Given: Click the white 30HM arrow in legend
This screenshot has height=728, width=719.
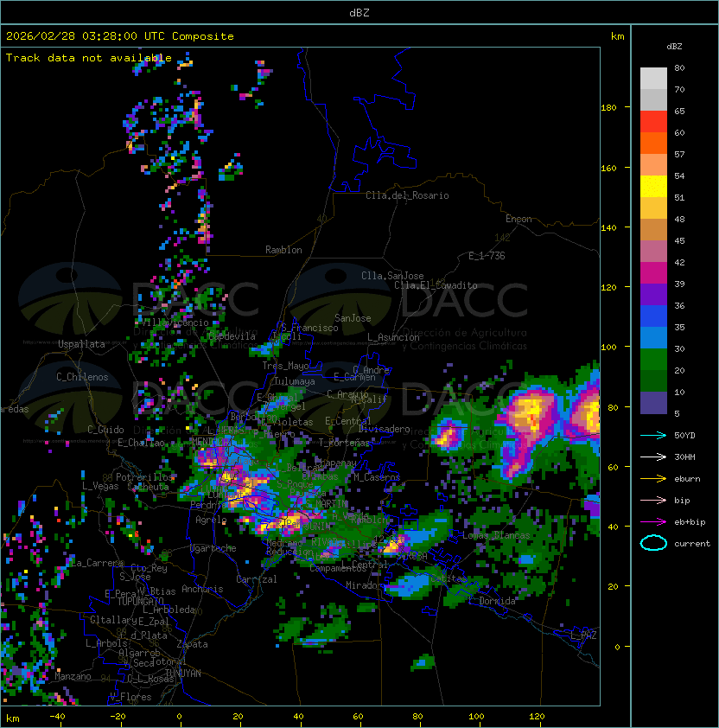Looking at the screenshot, I should pyautogui.click(x=653, y=457).
